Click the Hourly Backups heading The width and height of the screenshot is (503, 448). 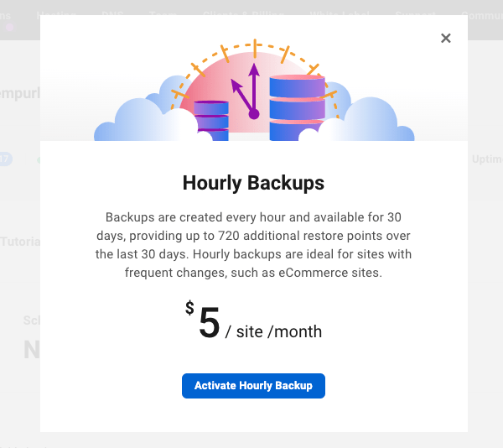253,183
